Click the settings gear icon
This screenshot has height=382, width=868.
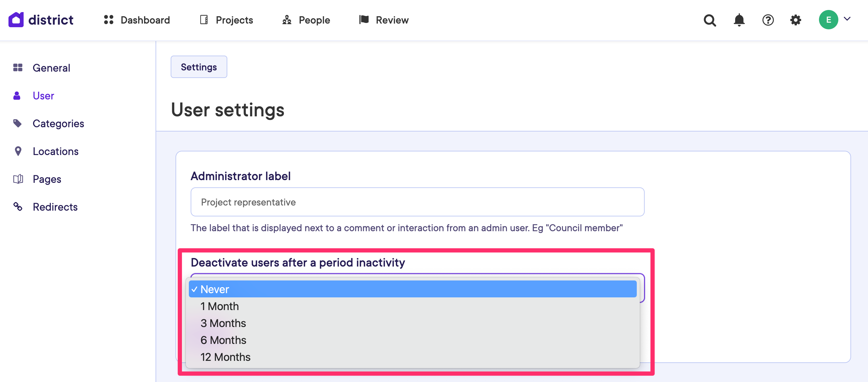click(795, 20)
